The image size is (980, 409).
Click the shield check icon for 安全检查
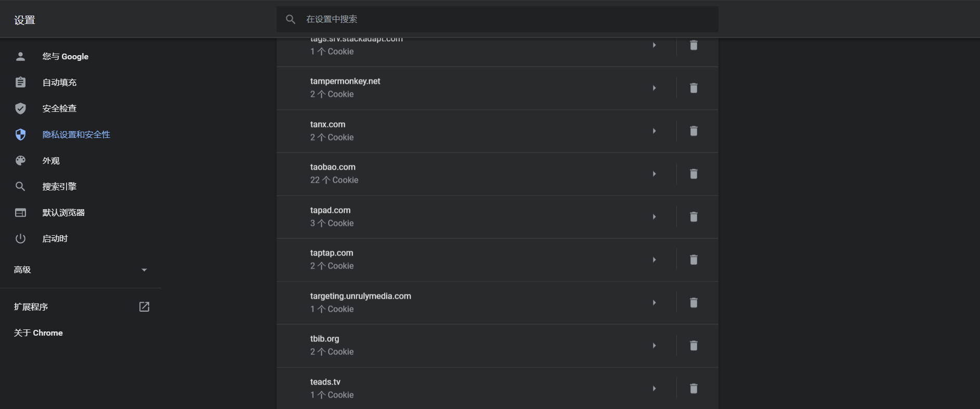click(20, 108)
